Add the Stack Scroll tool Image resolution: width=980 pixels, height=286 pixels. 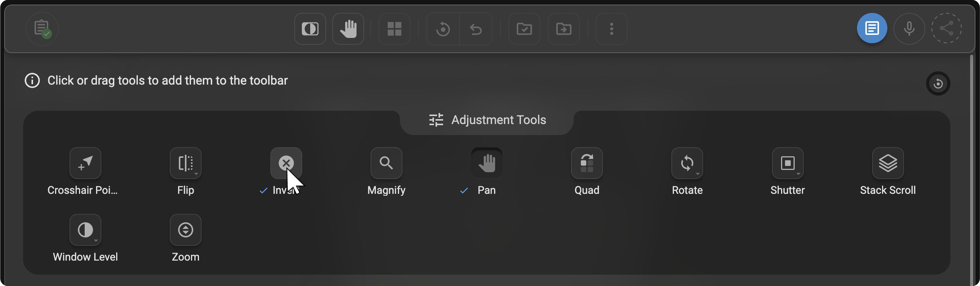click(888, 163)
